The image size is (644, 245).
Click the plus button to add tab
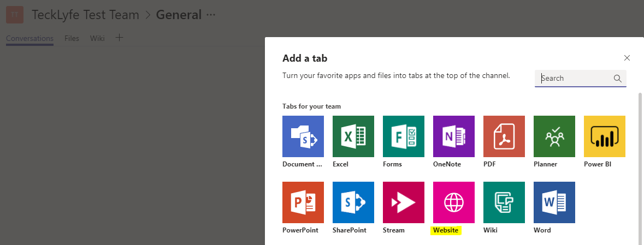pos(120,38)
